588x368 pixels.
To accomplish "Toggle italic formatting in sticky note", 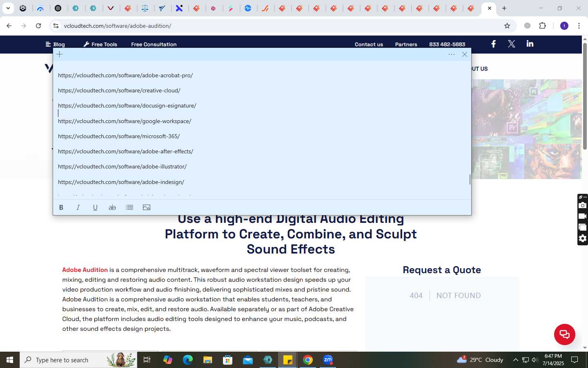I will [78, 208].
